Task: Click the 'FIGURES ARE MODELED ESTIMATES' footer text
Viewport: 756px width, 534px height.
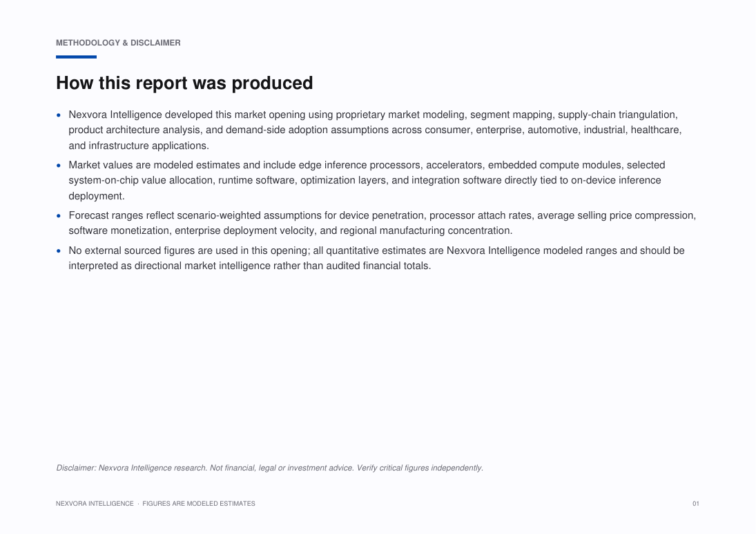Action: 199,504
